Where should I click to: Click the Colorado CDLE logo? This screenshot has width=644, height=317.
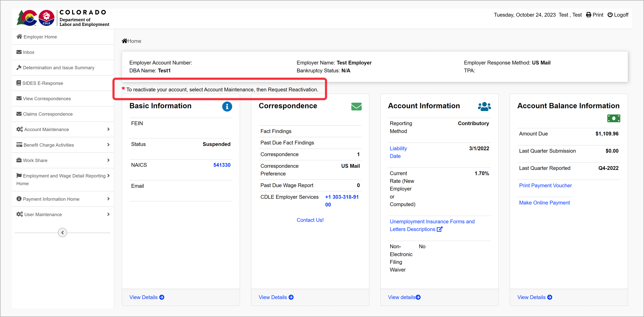tap(63, 18)
